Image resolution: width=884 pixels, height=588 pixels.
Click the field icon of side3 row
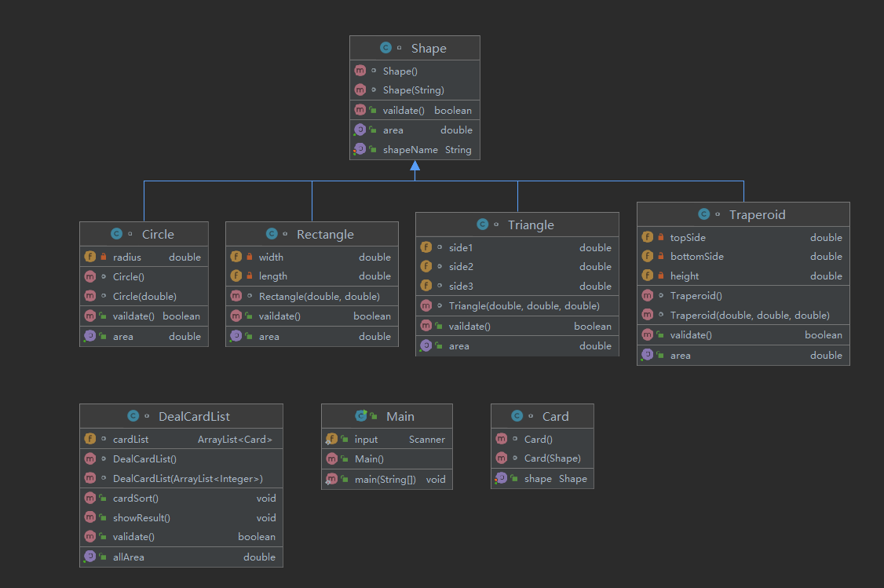click(426, 285)
